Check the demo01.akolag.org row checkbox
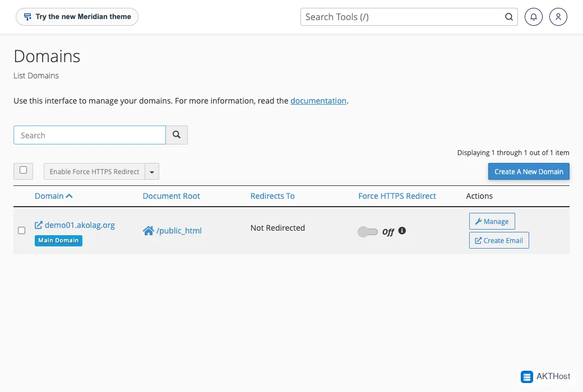Image resolution: width=583 pixels, height=392 pixels. 21,230
